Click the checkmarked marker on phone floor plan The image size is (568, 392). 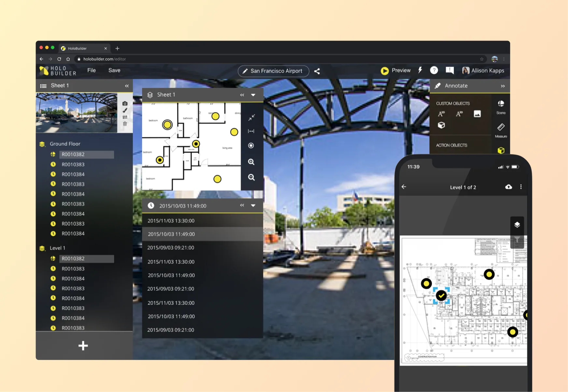pyautogui.click(x=441, y=296)
